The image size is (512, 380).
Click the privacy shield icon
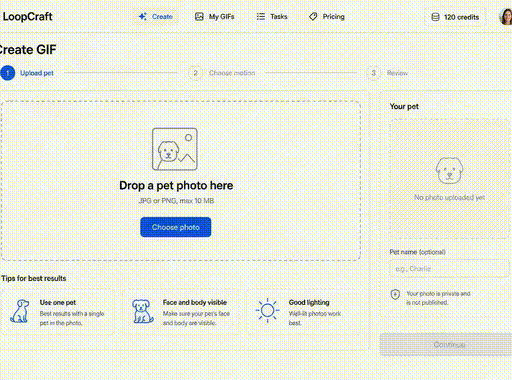395,295
